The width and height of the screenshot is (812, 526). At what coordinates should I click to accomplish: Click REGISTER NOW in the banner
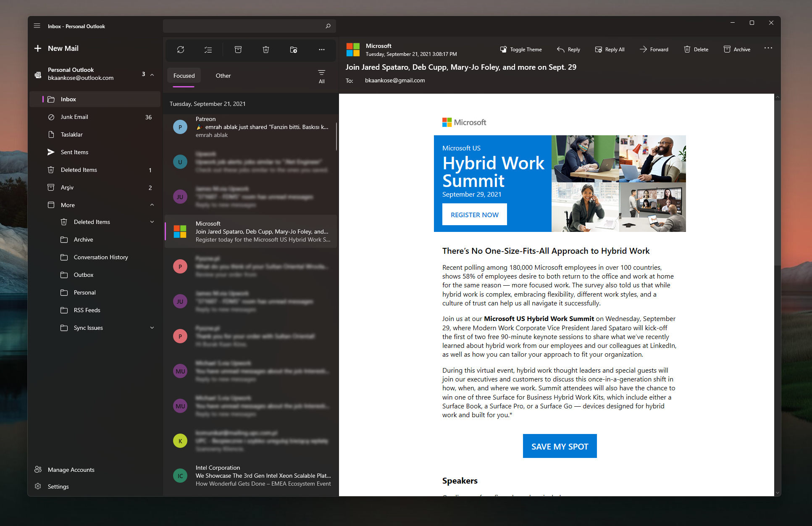pos(474,215)
